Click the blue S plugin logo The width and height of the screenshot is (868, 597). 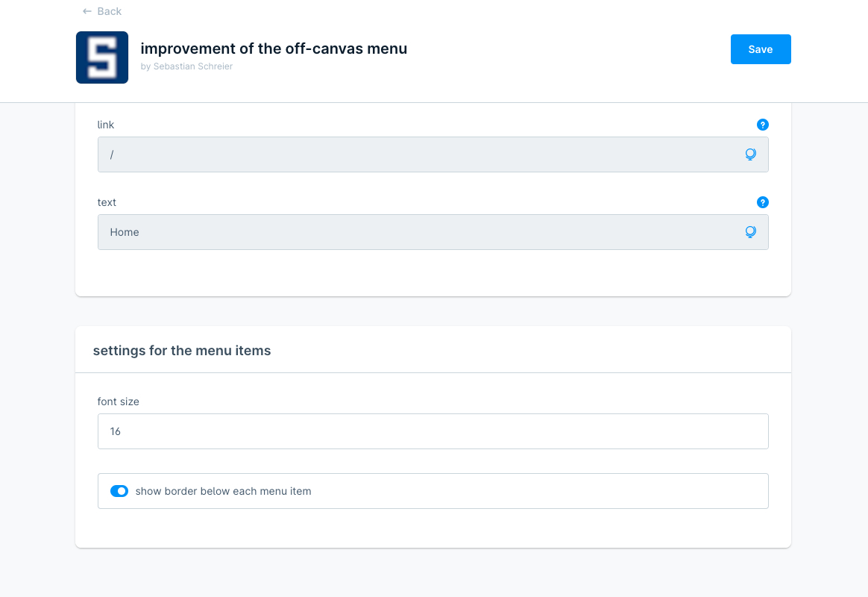click(x=102, y=57)
